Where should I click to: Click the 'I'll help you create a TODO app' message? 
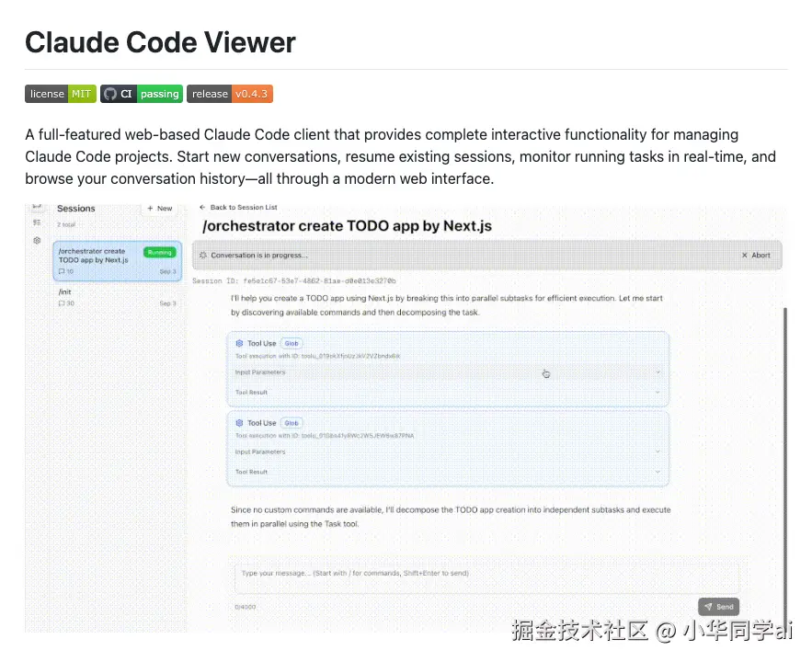446,305
